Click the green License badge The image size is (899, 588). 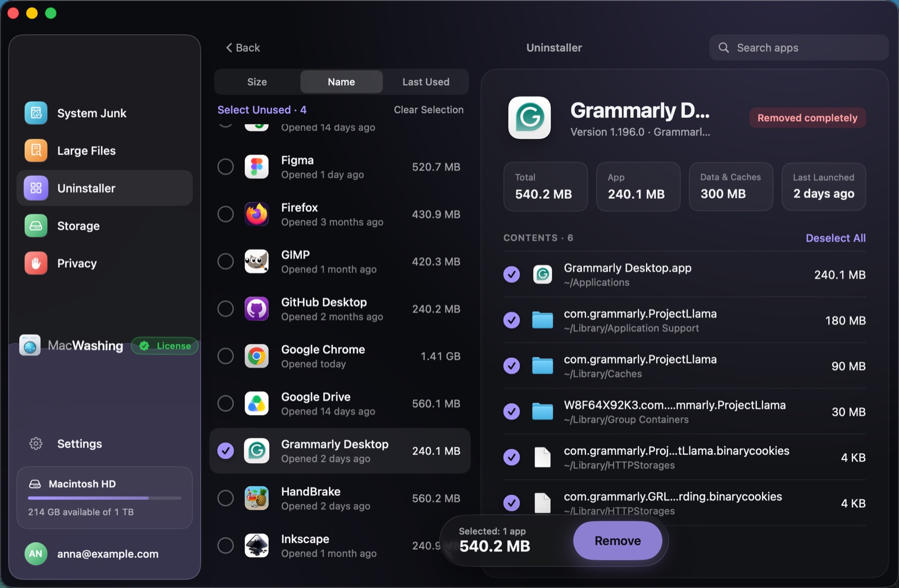(x=165, y=346)
